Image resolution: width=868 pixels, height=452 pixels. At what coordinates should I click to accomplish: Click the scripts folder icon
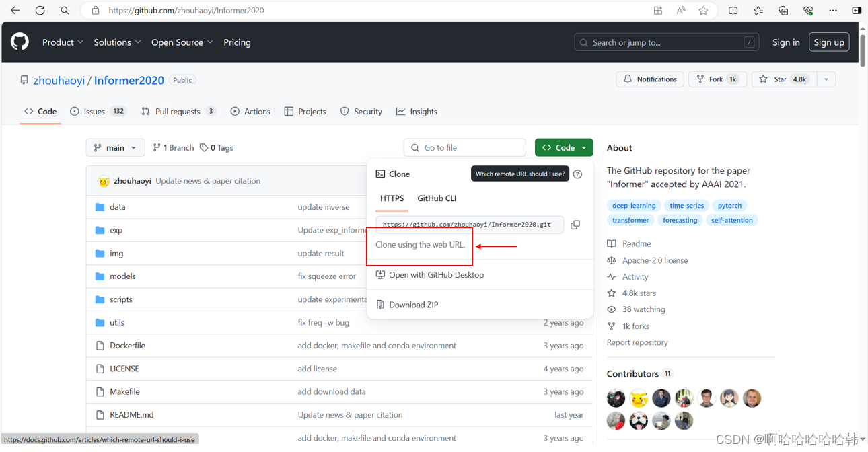(100, 299)
